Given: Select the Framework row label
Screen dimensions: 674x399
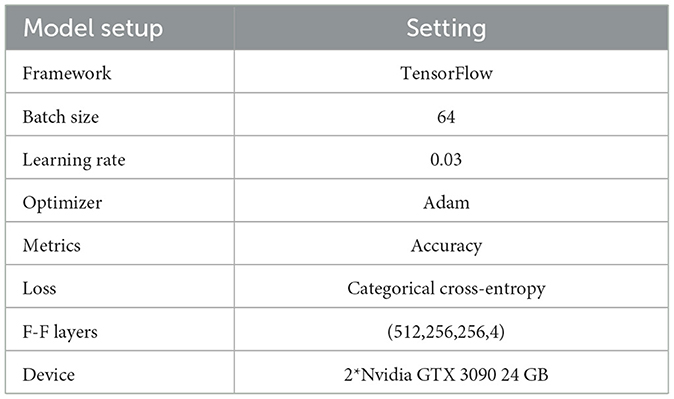Looking at the screenshot, I should click(x=67, y=73).
